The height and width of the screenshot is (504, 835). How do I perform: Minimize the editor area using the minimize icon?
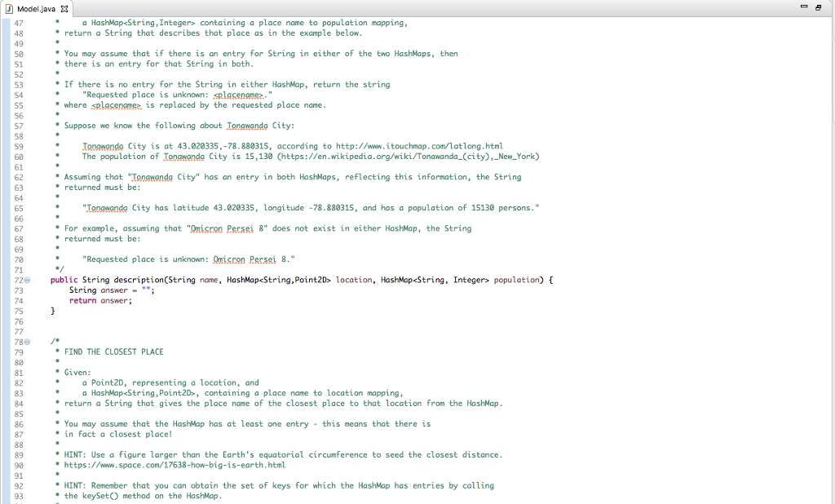(x=804, y=6)
